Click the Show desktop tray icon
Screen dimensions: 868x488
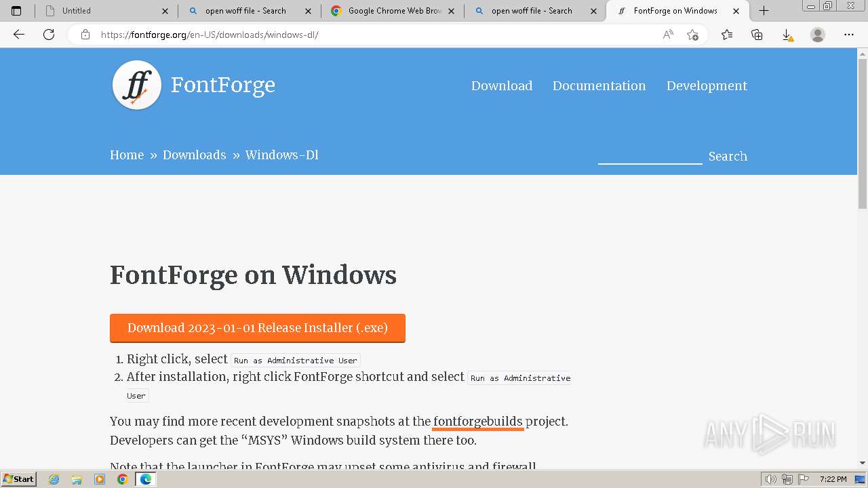tap(860, 479)
